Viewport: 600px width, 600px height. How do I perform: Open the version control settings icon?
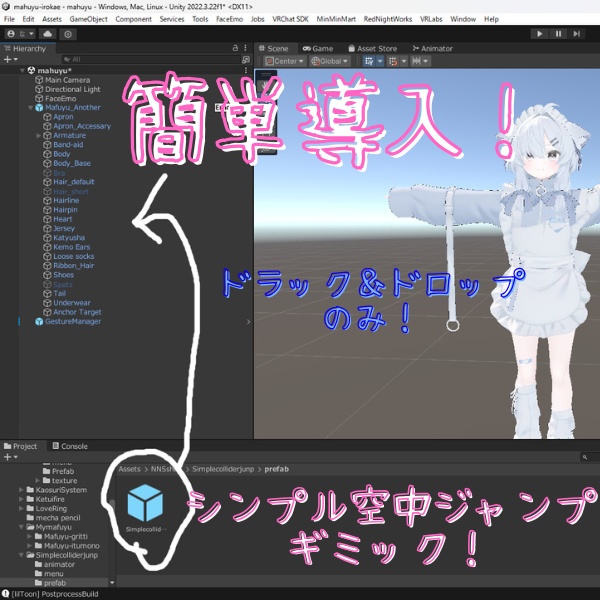click(x=68, y=34)
